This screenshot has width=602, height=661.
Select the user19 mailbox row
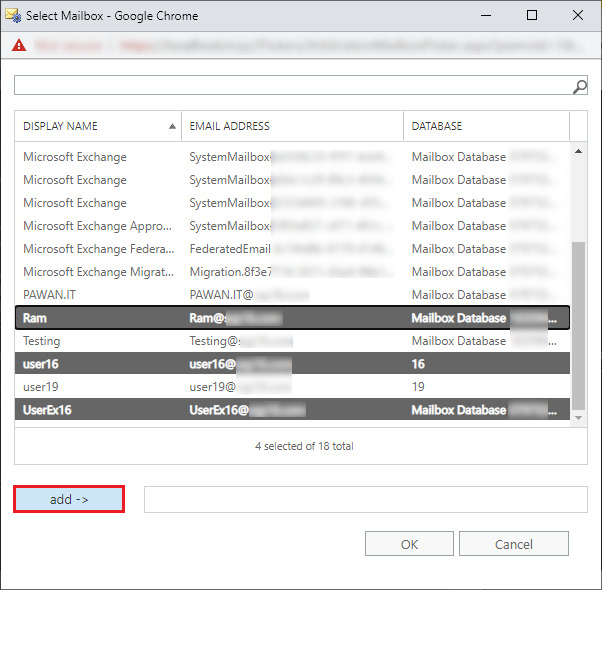tap(292, 387)
